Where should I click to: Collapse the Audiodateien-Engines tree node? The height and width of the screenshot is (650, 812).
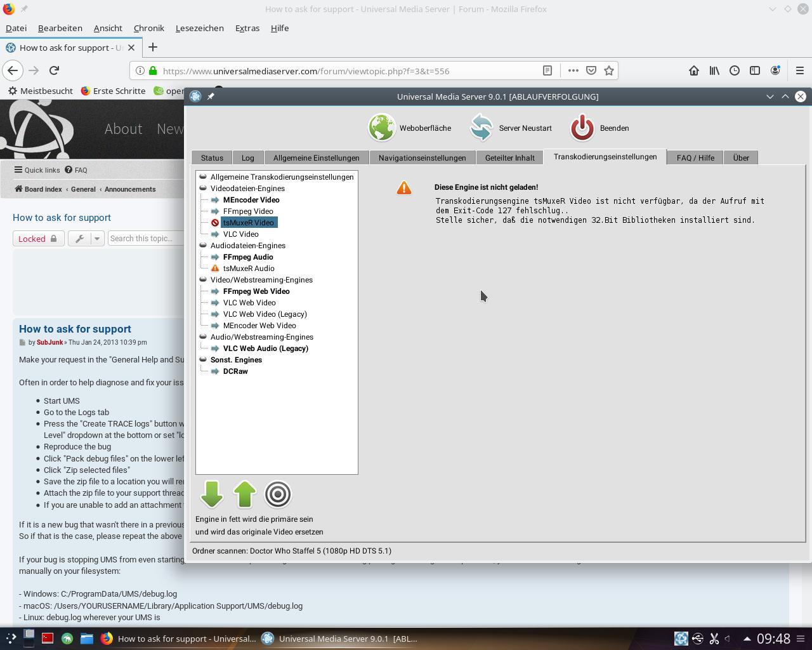tap(203, 245)
